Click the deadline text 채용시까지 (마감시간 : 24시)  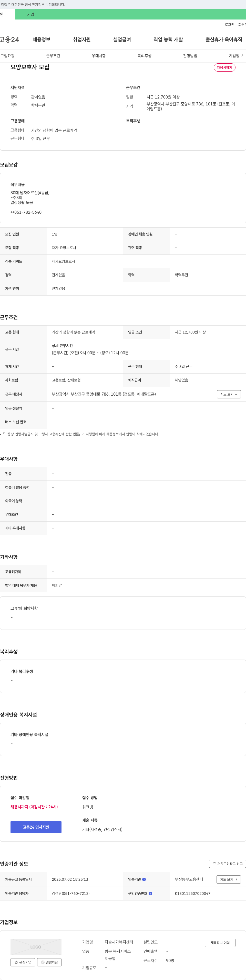point(34,807)
